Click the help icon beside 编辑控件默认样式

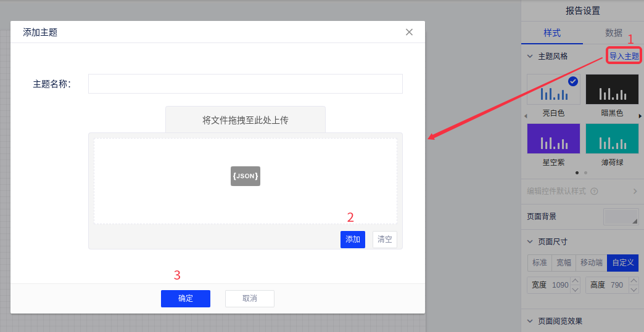594,192
